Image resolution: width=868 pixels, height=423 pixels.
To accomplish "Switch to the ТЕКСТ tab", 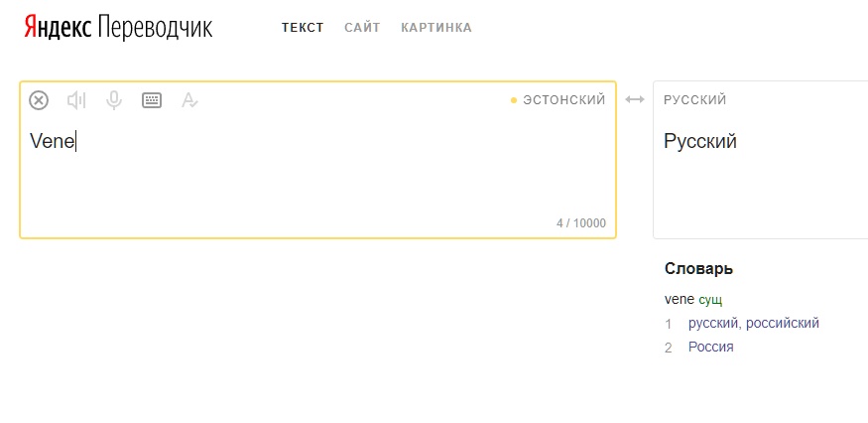I will 303,28.
